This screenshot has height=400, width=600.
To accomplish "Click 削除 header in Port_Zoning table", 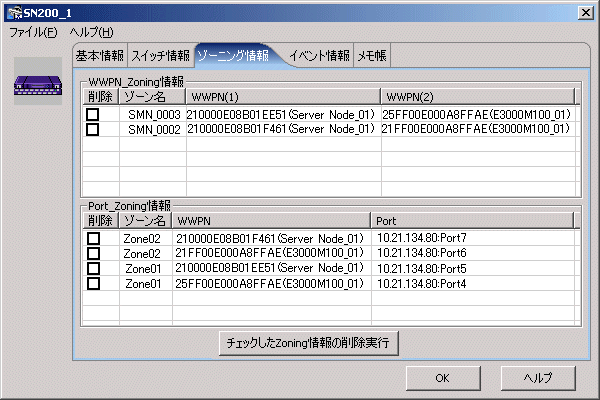I will tap(101, 220).
